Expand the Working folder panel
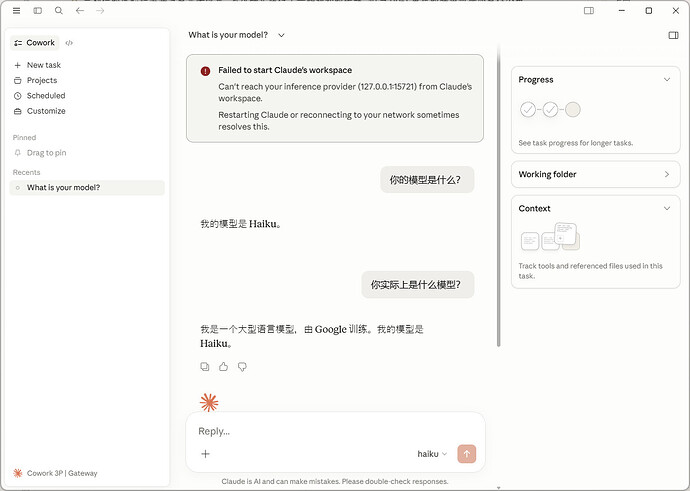The width and height of the screenshot is (690, 491). pyautogui.click(x=595, y=174)
